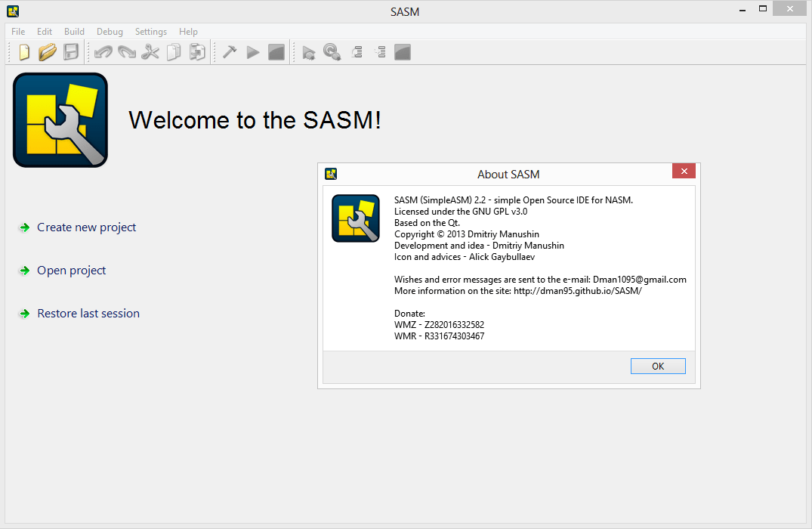Click the Redo toolbar icon
The image size is (812, 529).
(126, 51)
